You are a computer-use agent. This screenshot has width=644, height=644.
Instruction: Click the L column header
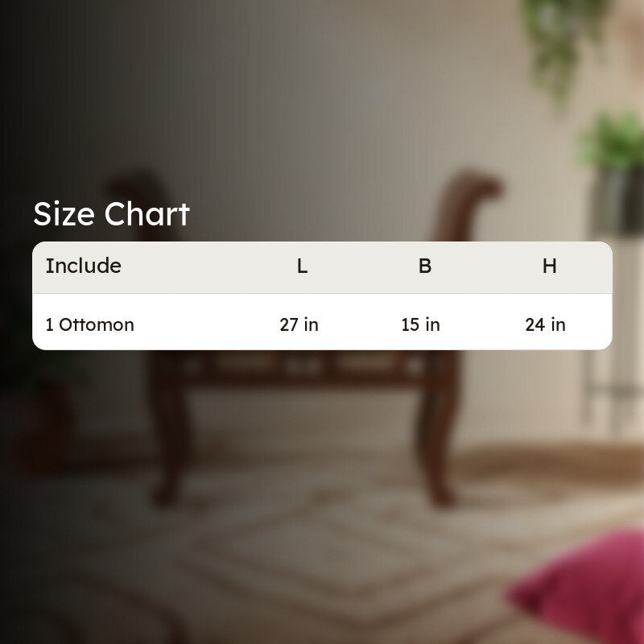(303, 266)
